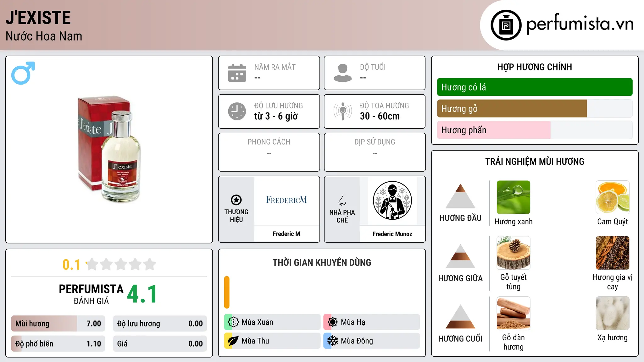
Task: Click the 'từ 3 - 6 giờ' longevity value
Action: click(276, 116)
